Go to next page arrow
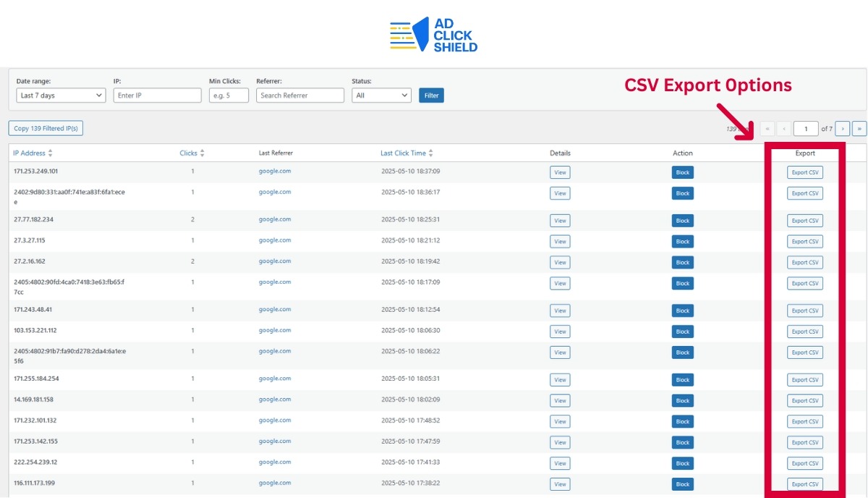The height and width of the screenshot is (498, 868). pos(842,129)
